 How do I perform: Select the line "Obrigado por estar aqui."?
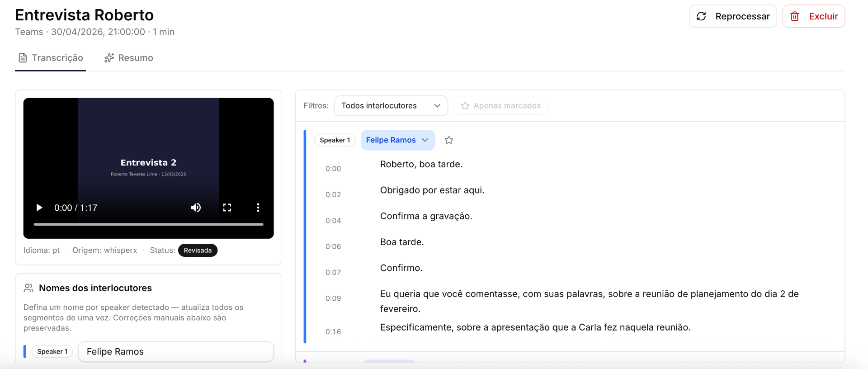432,190
